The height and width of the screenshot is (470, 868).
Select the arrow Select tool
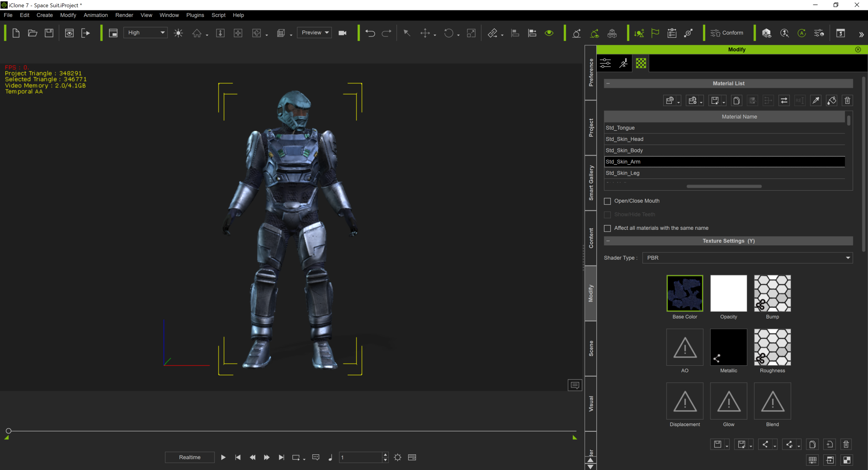coord(407,33)
